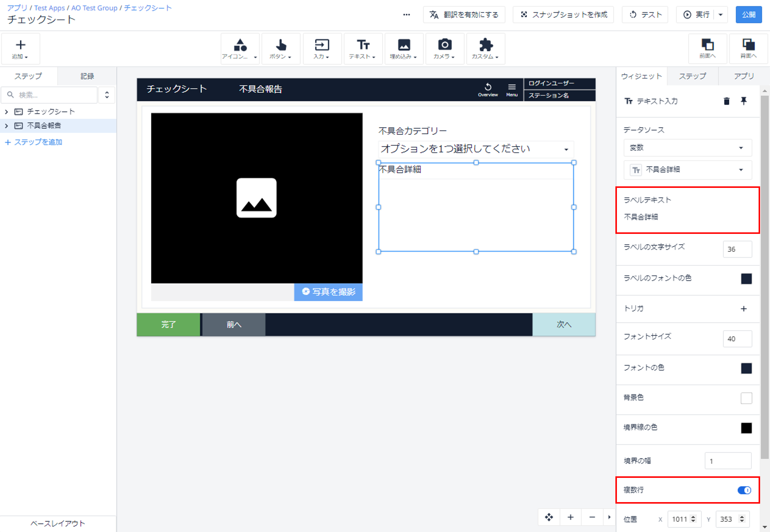Click the ラベルテキスト input field

click(x=688, y=217)
